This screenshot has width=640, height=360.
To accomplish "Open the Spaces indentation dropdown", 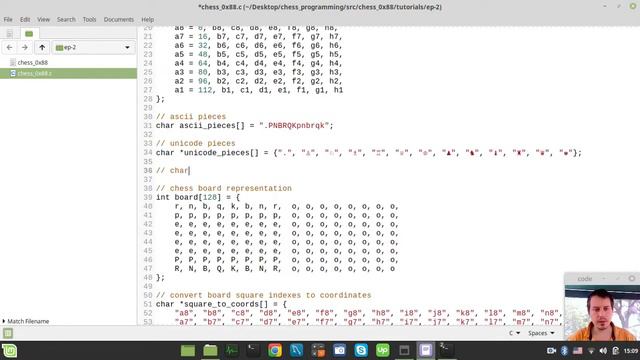I will [x=541, y=333].
